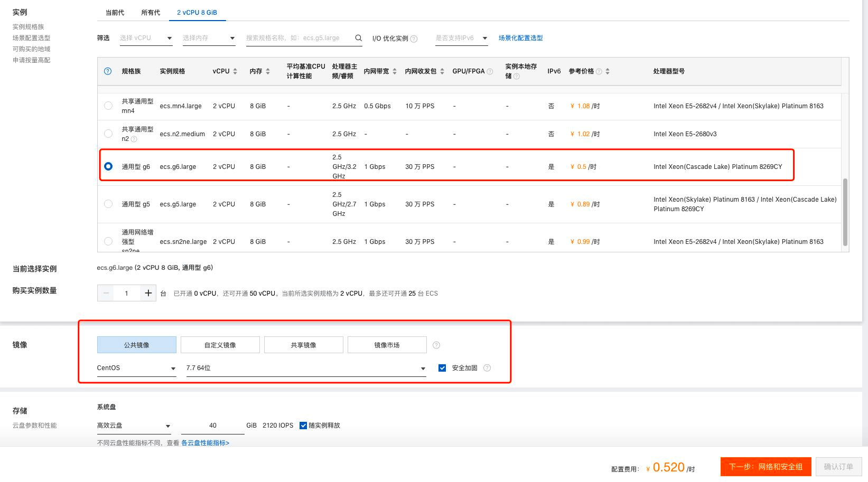This screenshot has width=868, height=482.
Task: Sort by 参考价格 column arrows
Action: [x=608, y=71]
